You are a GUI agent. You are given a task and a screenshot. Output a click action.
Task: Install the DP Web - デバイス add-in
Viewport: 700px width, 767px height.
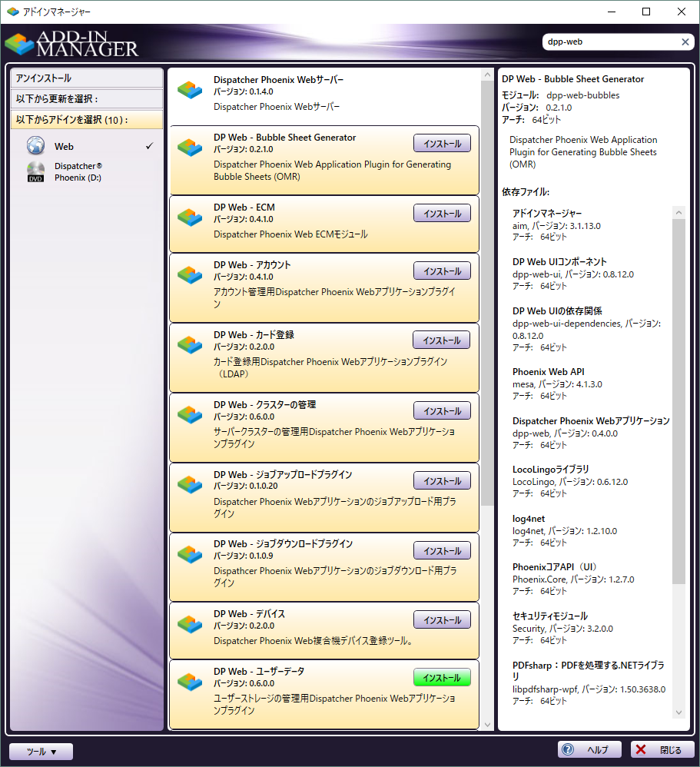click(443, 619)
